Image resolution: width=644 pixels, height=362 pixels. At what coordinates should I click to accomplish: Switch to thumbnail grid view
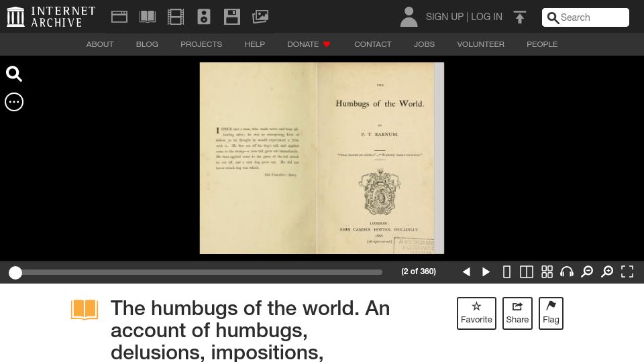click(x=547, y=271)
